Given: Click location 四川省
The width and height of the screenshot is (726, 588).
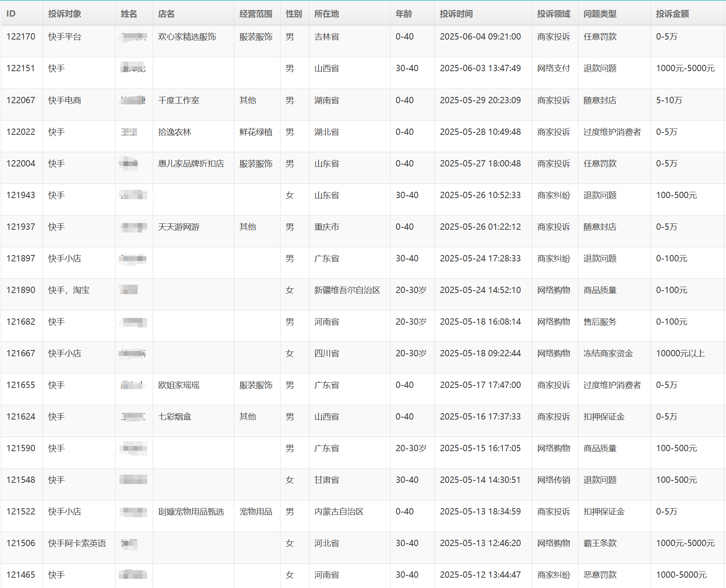Looking at the screenshot, I should pos(326,354).
